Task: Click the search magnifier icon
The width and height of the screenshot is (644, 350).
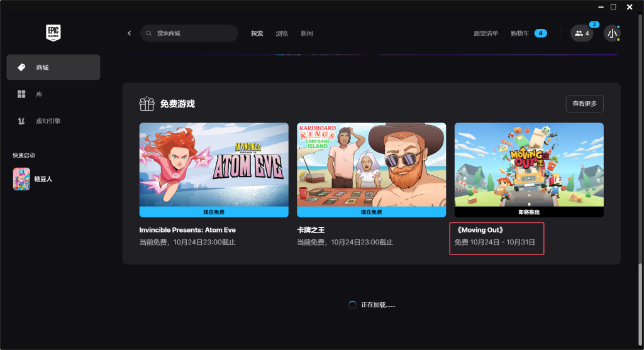Action: click(148, 33)
